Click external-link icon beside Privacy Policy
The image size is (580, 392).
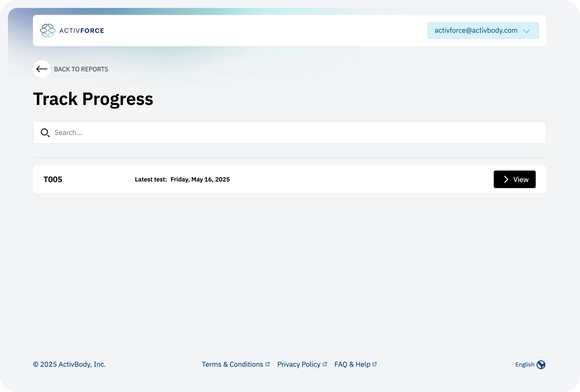[x=325, y=364]
